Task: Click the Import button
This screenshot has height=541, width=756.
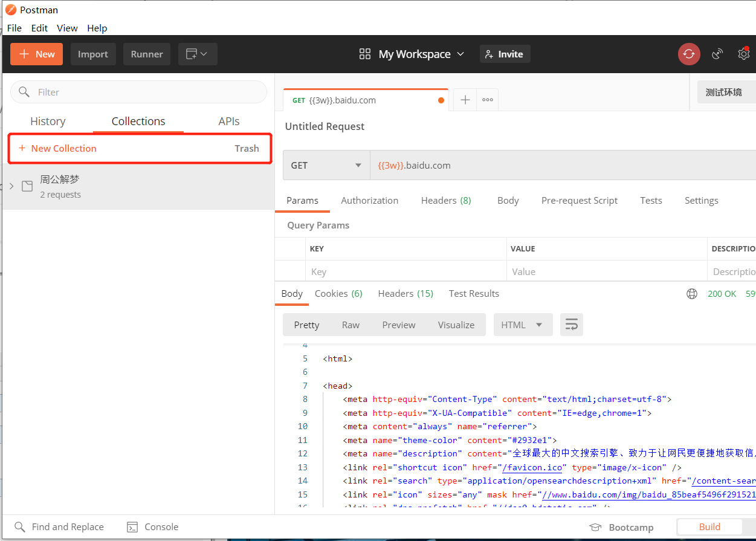Action: pyautogui.click(x=93, y=54)
